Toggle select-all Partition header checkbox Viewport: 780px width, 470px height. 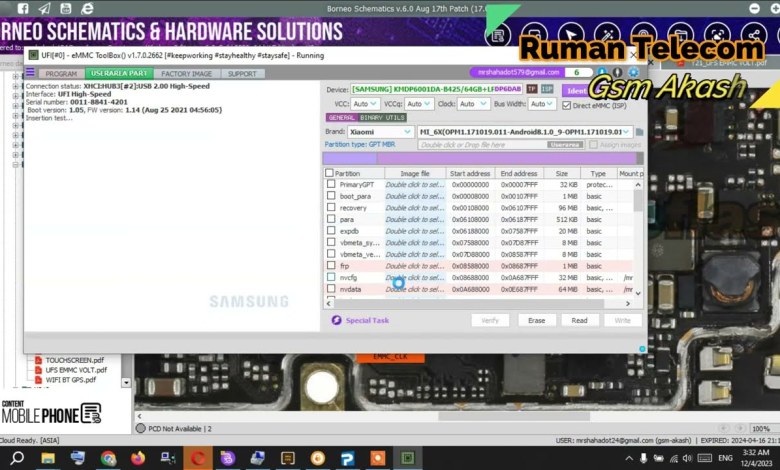(x=329, y=173)
